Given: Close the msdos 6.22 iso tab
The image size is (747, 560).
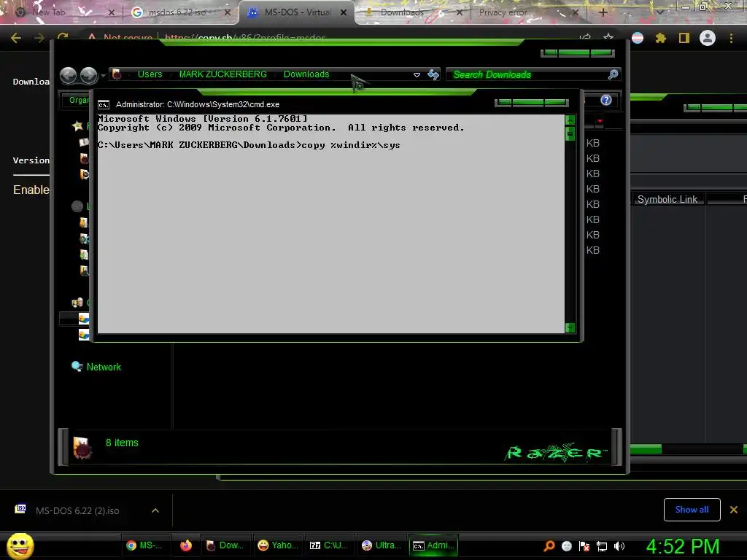Looking at the screenshot, I should pos(228,12).
